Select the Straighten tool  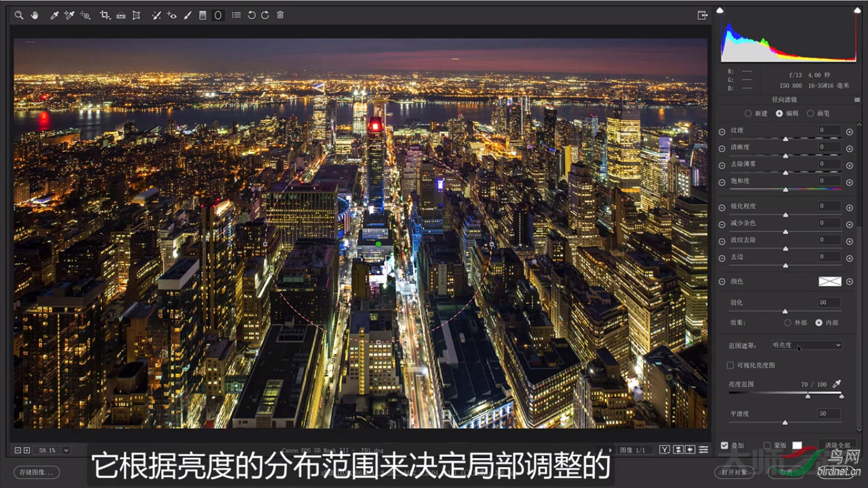[x=121, y=15]
